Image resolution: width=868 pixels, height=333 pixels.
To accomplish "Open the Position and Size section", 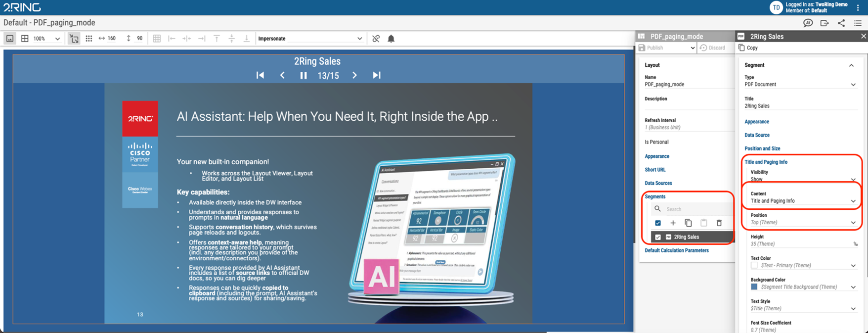I will (762, 148).
